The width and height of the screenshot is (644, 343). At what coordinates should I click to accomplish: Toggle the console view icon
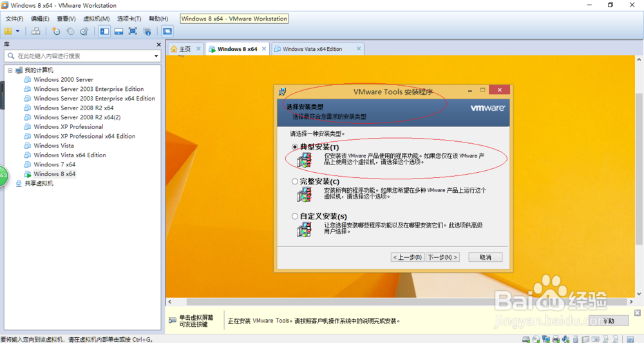point(167,31)
